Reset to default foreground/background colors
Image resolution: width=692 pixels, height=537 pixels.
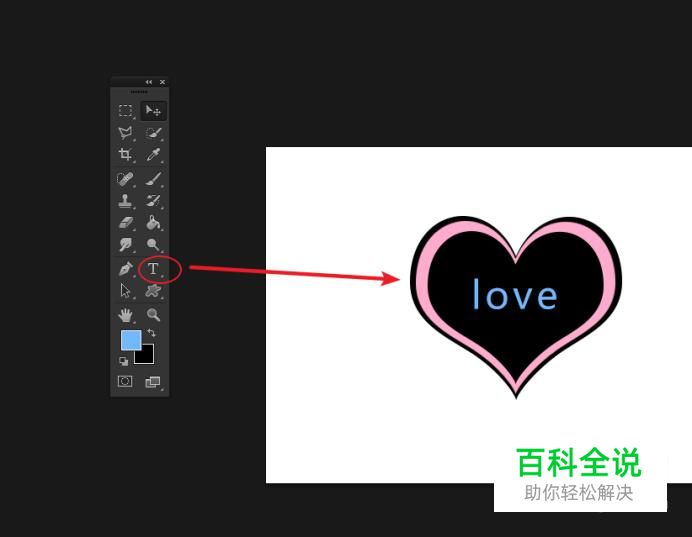coord(124,361)
